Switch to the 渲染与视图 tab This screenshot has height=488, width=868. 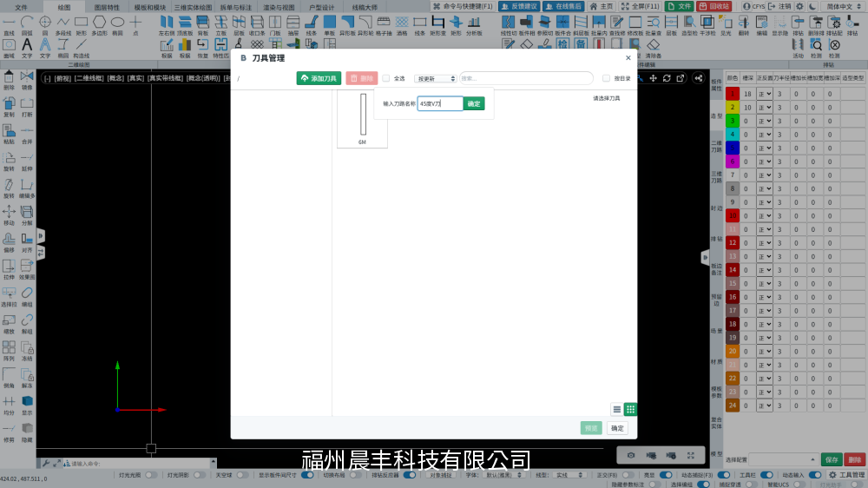point(279,7)
